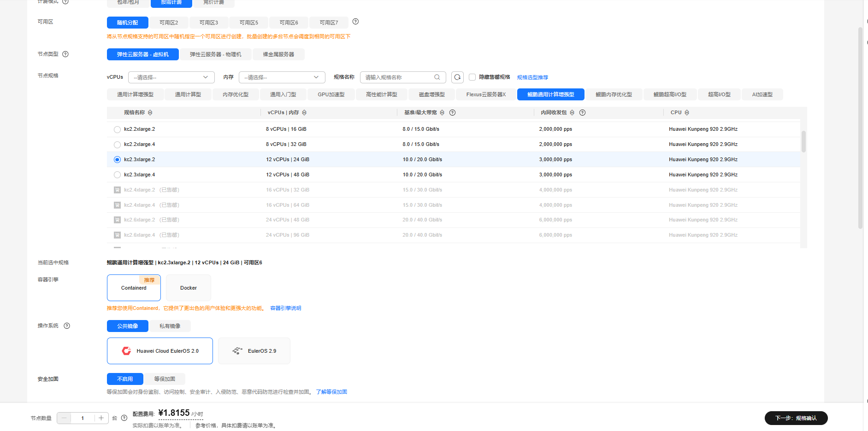This screenshot has height=431, width=868.
Task: Click the page vertical scrollbar
Action: click(860, 128)
